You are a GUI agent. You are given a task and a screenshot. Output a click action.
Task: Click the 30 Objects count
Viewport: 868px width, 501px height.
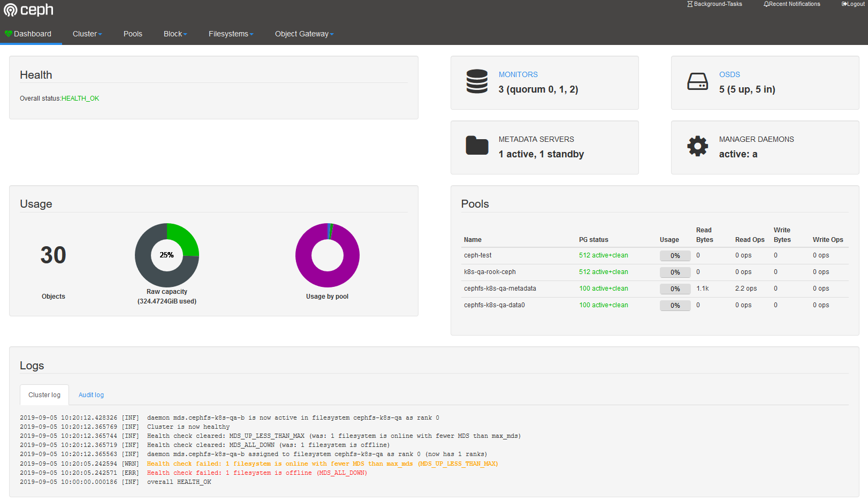[54, 255]
